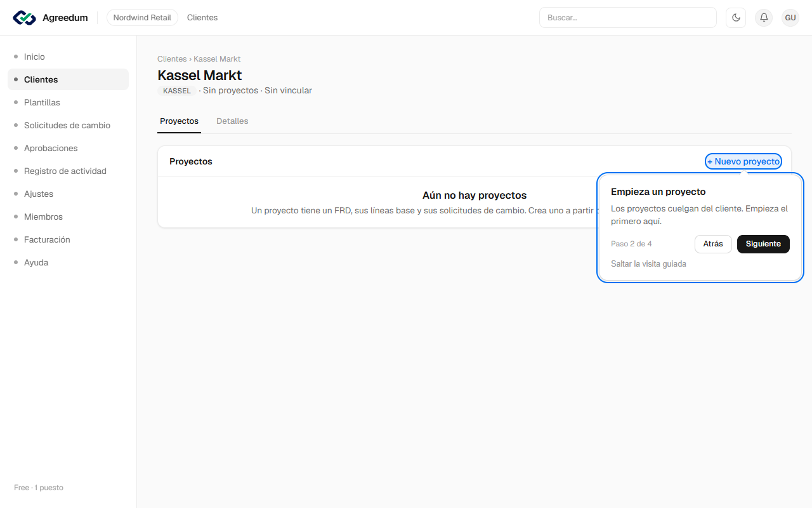Screen dimensions: 812x508
Task: Click the Aún no hay proyectos message
Action: coord(475,196)
